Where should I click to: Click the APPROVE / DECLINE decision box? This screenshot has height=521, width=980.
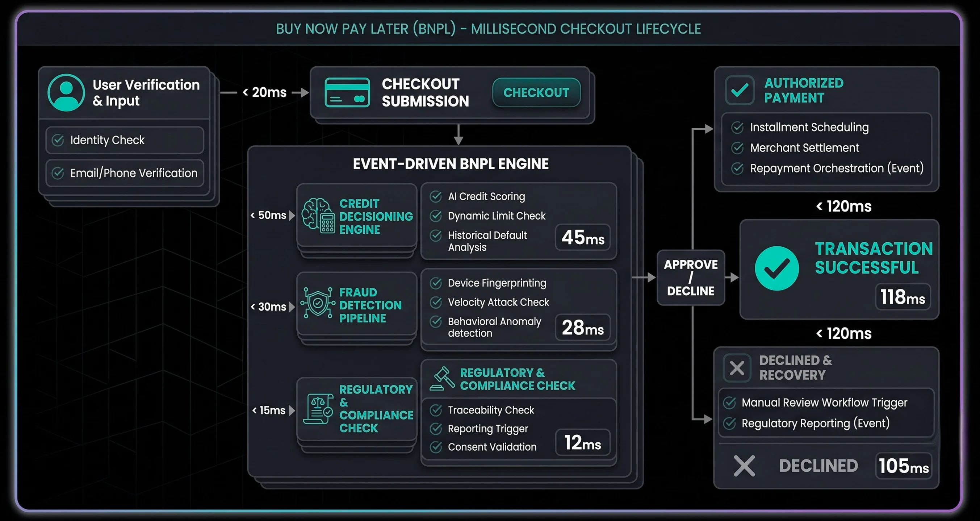[691, 278]
